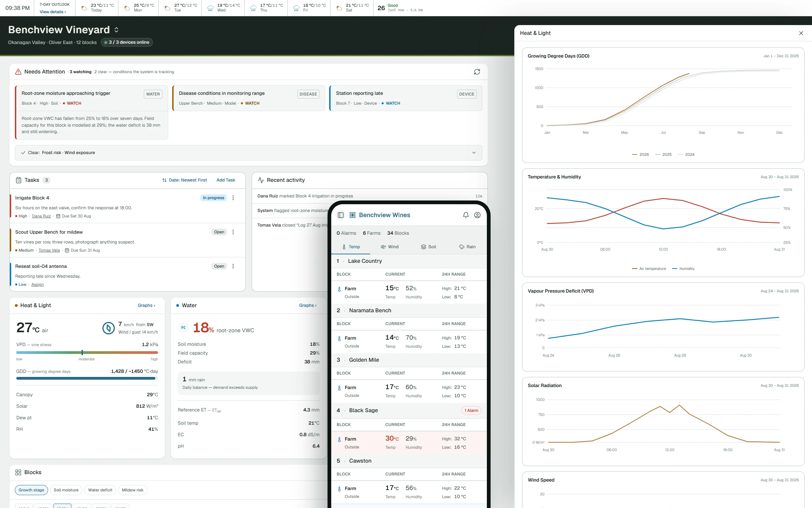Assign the Reseat soil-04 antenna task
The image size is (812, 508).
[38, 284]
